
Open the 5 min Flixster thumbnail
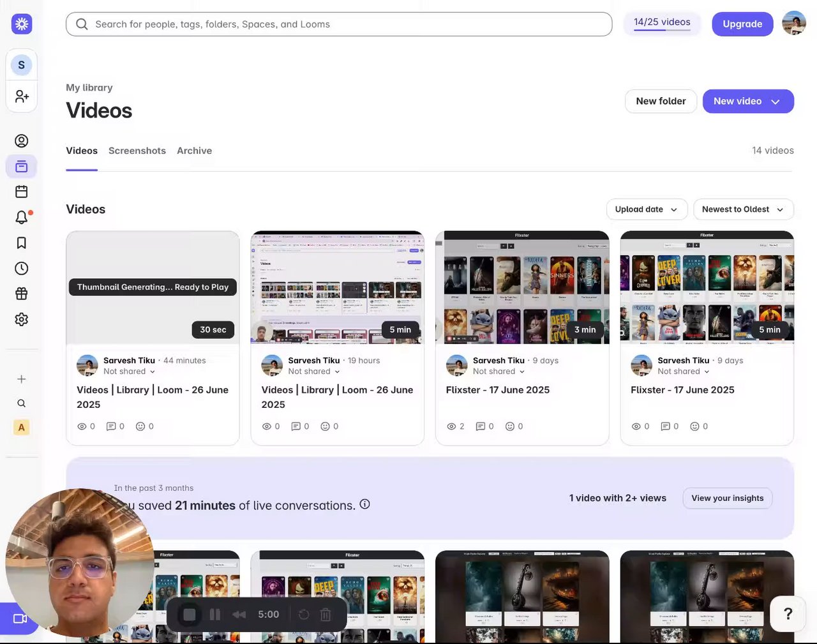click(707, 287)
